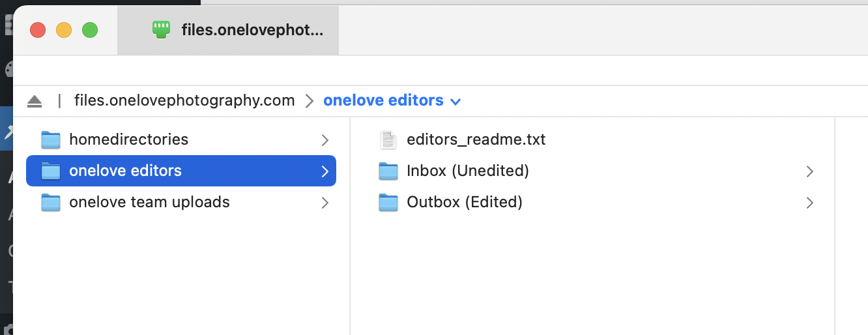Click the onelove editors folder icon

[51, 171]
